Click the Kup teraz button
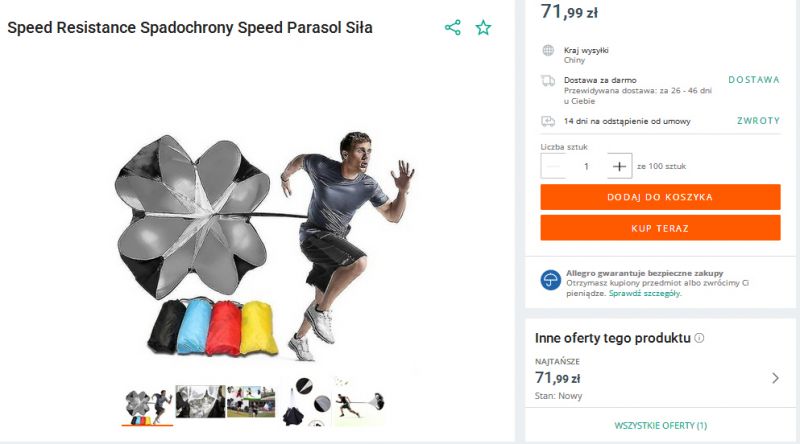Image resolution: width=800 pixels, height=444 pixels. (x=660, y=228)
